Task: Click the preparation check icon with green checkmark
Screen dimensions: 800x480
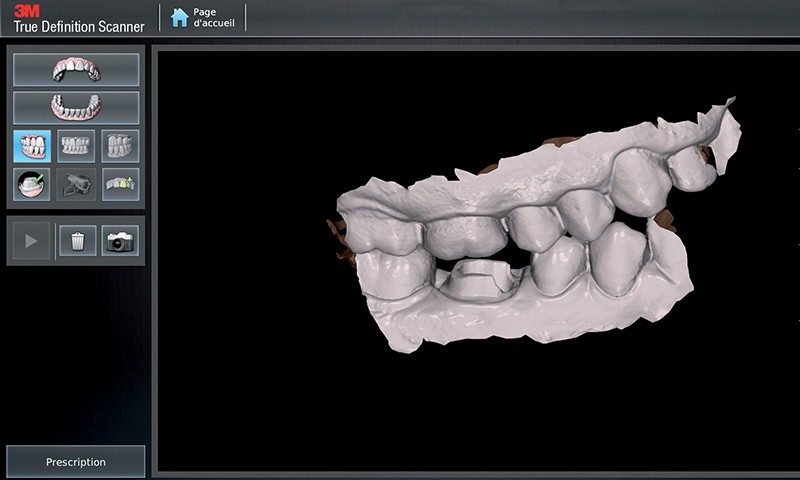Action: click(x=33, y=184)
